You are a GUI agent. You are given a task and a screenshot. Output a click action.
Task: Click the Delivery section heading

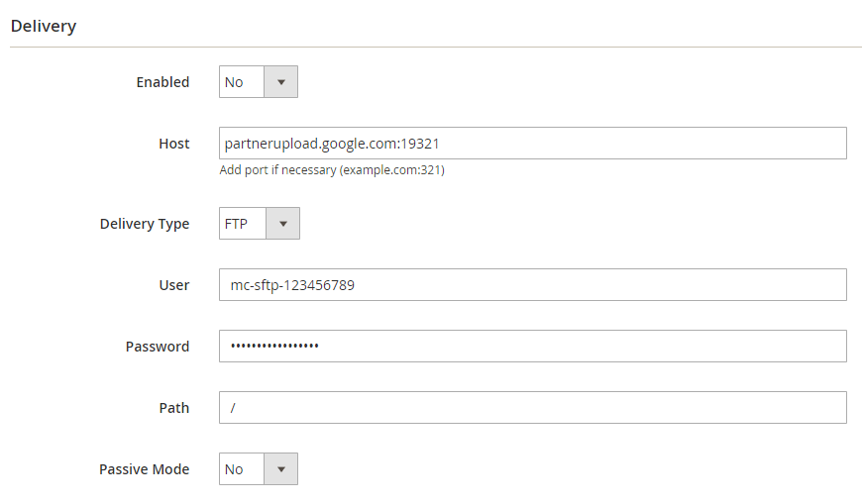44,26
